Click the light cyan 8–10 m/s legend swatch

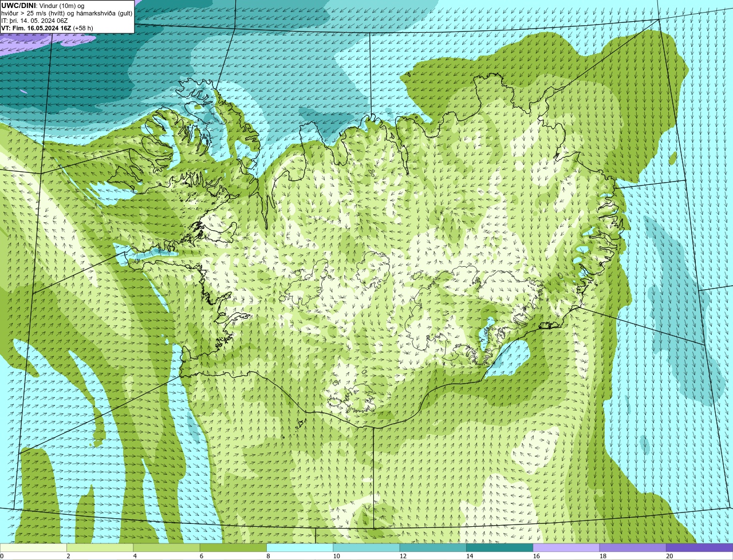pyautogui.click(x=299, y=547)
